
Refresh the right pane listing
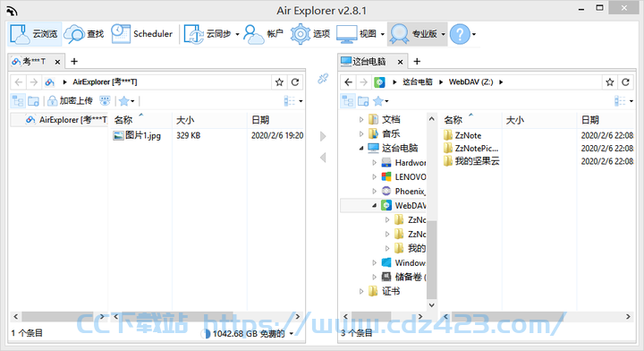point(625,82)
